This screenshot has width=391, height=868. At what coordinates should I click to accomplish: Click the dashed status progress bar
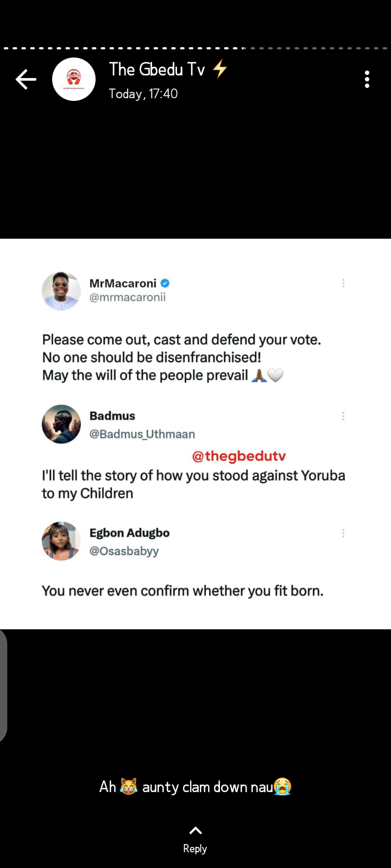(195, 48)
